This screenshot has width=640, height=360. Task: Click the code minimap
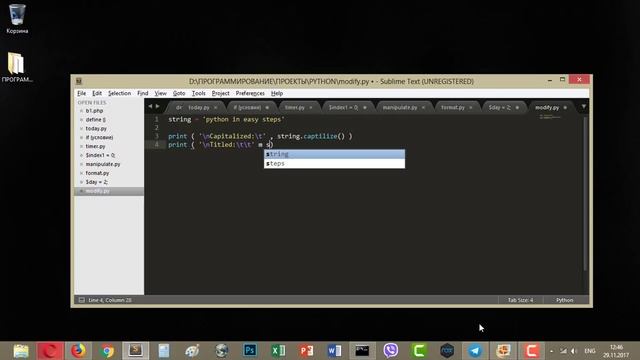pyautogui.click(x=550, y=118)
